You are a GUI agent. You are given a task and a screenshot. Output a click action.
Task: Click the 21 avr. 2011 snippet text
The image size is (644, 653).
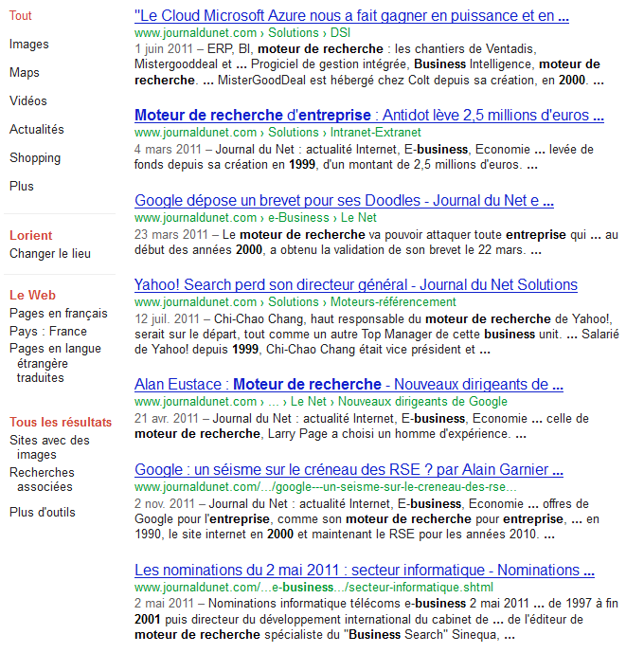point(362,426)
